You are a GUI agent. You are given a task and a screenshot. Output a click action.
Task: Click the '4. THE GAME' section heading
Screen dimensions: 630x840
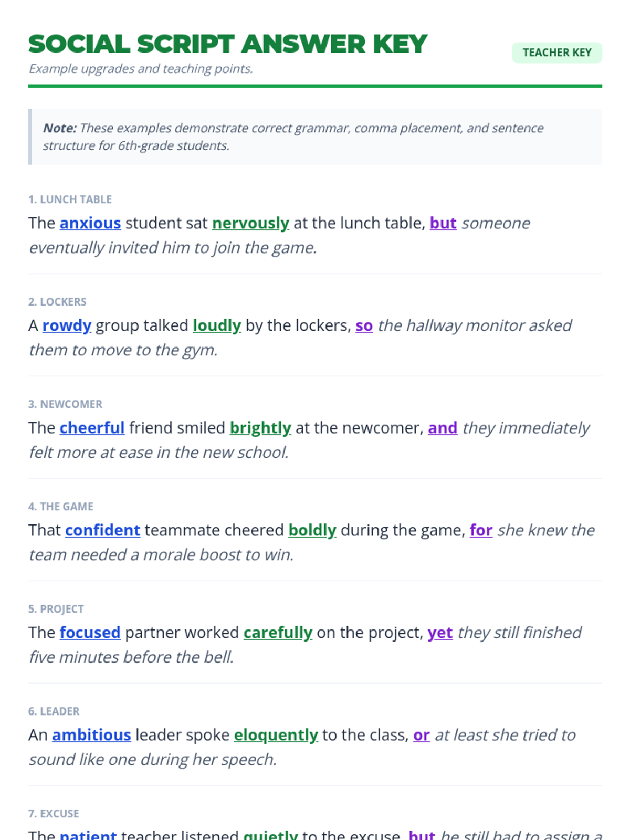pos(61,507)
